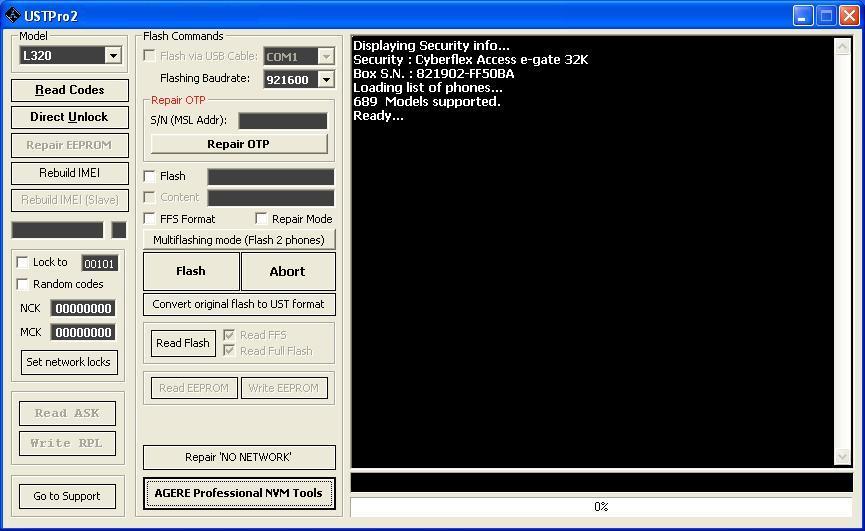This screenshot has height=531, width=865.
Task: Open the Flashing Baudrate dropdown 921600
Action: pyautogui.click(x=326, y=79)
